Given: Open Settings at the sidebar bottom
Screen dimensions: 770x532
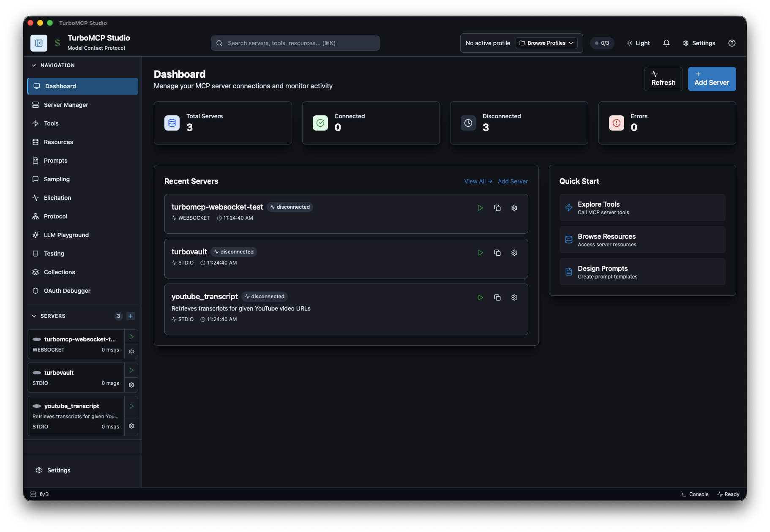Looking at the screenshot, I should click(x=82, y=470).
